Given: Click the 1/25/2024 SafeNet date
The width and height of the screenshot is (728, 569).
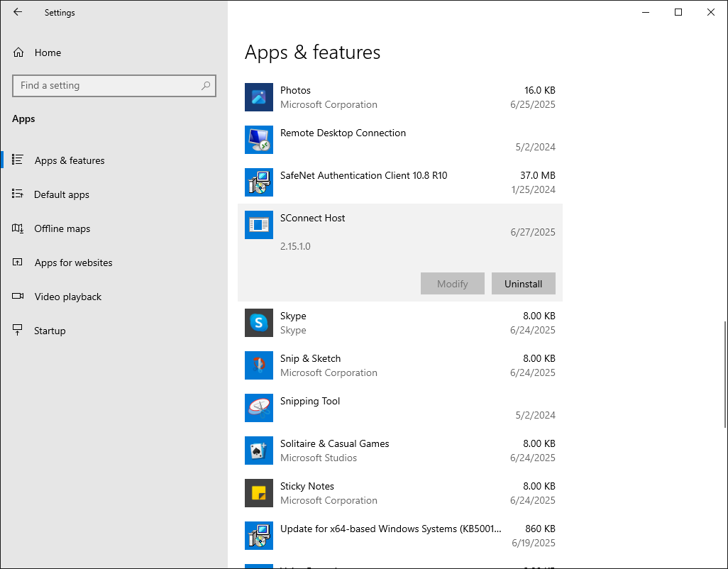Looking at the screenshot, I should point(533,190).
